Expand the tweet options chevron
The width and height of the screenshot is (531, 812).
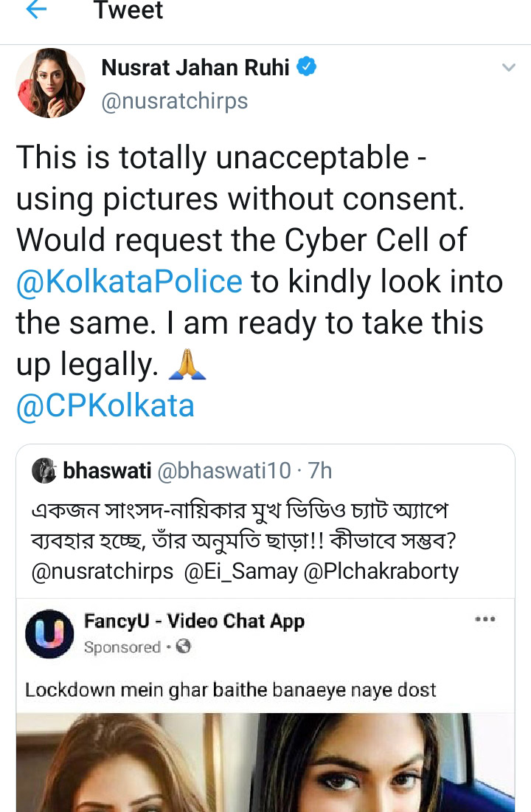tap(509, 67)
